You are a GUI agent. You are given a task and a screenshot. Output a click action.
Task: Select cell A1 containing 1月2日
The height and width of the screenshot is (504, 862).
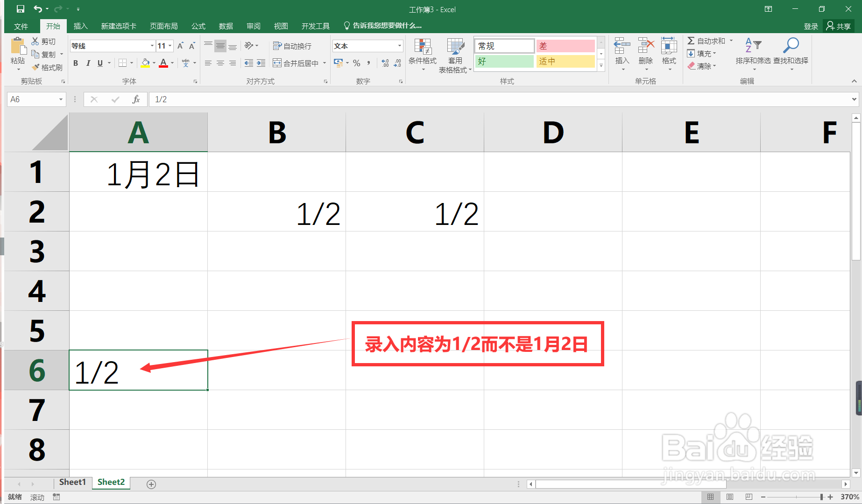(x=138, y=172)
